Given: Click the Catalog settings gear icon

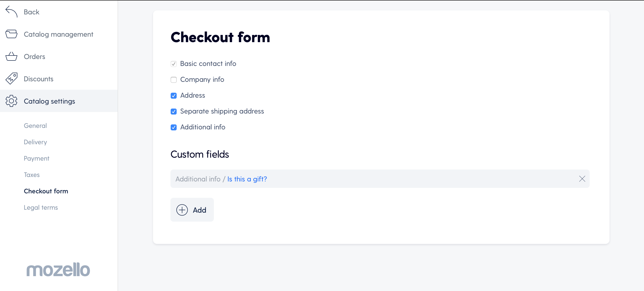Looking at the screenshot, I should pyautogui.click(x=11, y=101).
